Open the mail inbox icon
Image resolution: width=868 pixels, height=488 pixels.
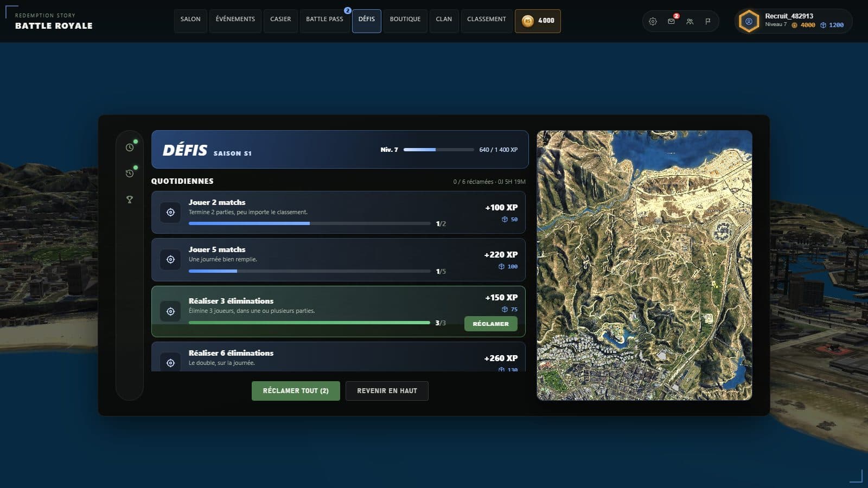[x=671, y=22]
